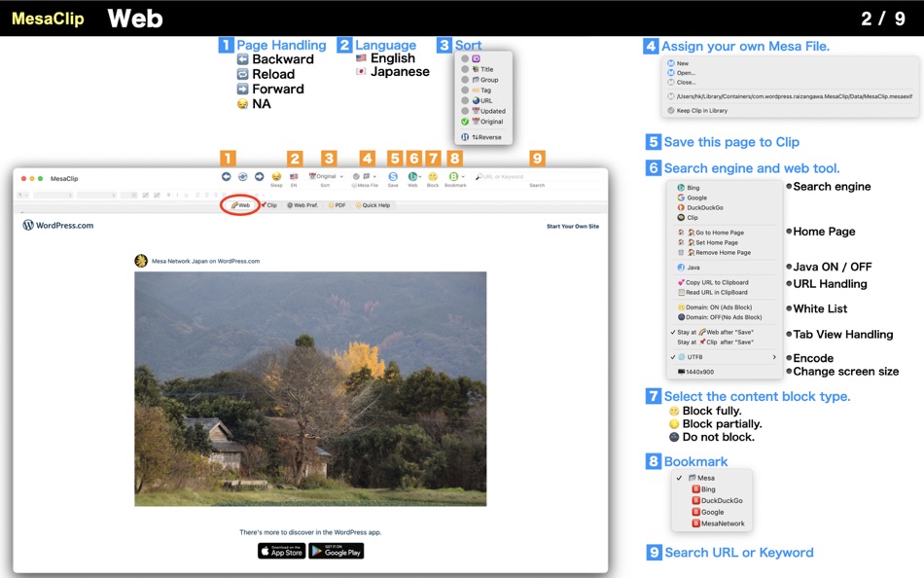Choose Open... in the Mesa File menu

point(681,73)
